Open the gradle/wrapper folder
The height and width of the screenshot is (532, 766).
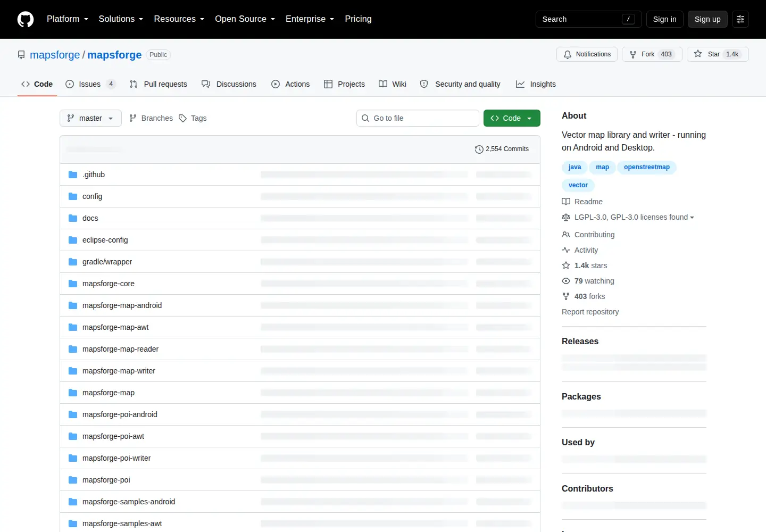(107, 262)
